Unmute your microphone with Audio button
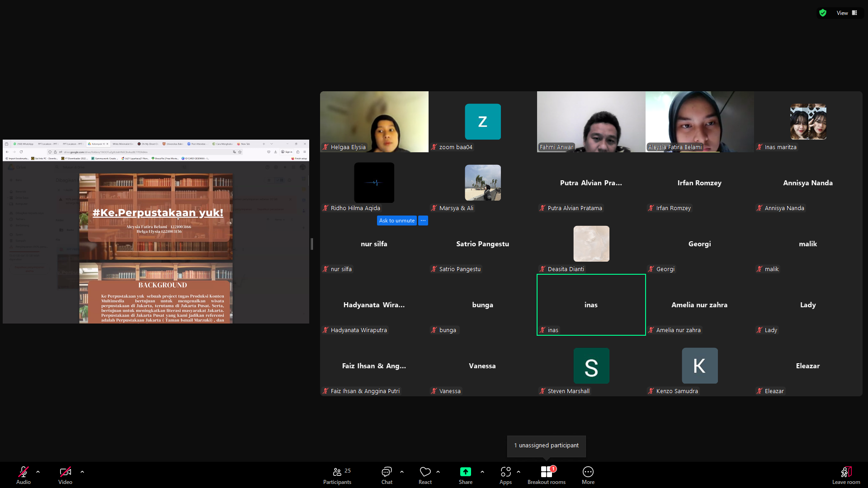The height and width of the screenshot is (488, 868). 24,476
